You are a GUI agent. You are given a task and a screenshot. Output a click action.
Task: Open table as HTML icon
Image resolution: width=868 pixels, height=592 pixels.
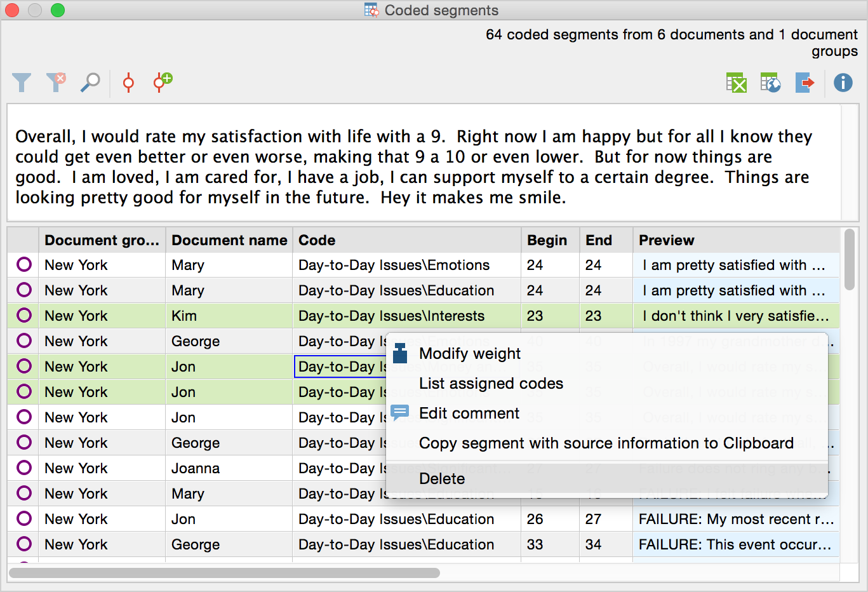pos(770,83)
